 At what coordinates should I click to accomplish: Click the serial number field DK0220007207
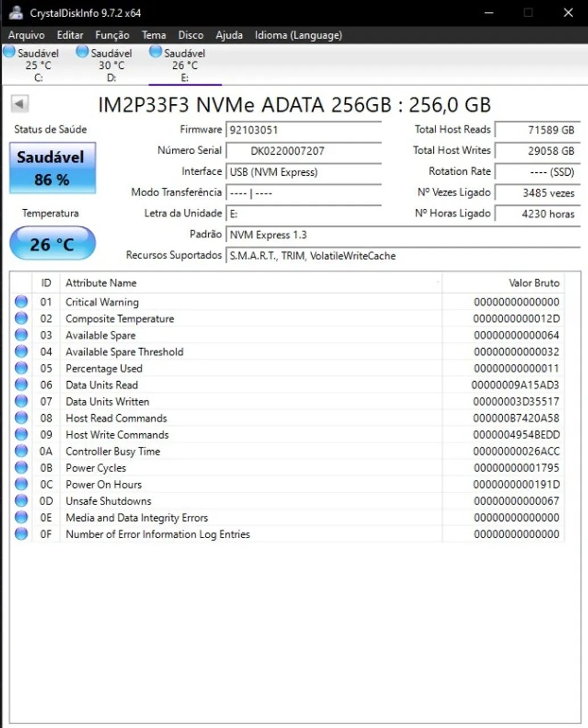coord(304,151)
